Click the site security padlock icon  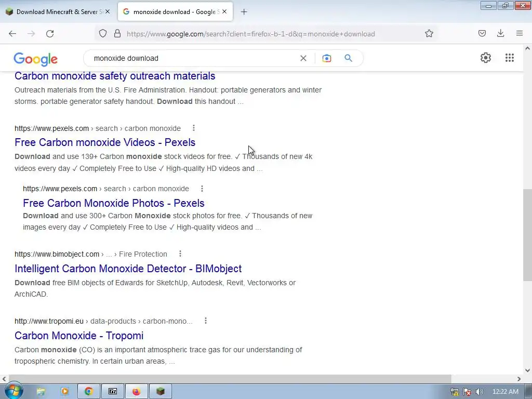click(x=117, y=33)
